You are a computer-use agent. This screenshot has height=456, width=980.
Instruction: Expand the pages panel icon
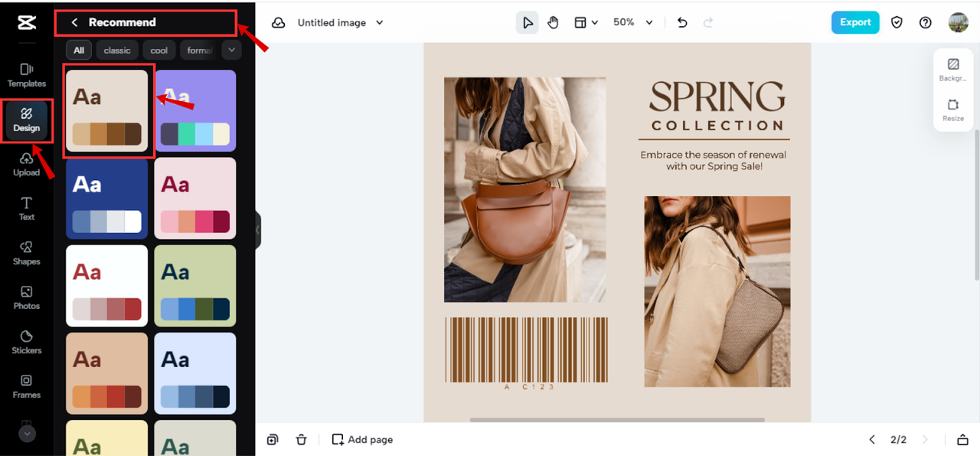pos(962,440)
